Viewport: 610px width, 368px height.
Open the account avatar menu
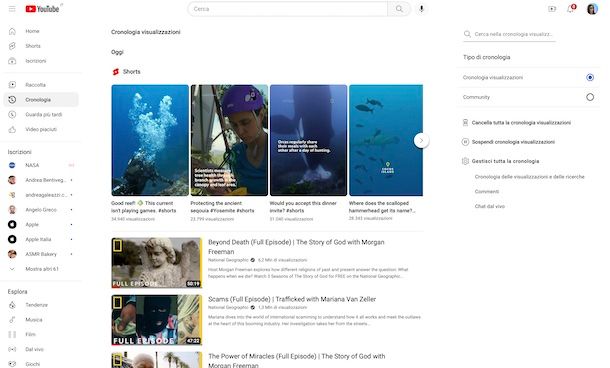(592, 9)
